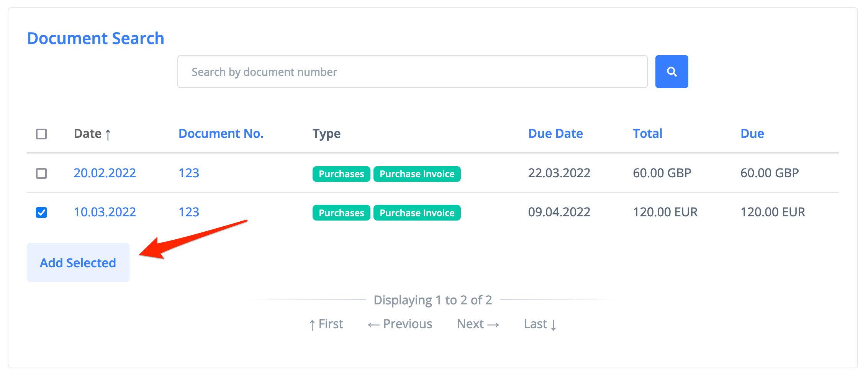Image resolution: width=868 pixels, height=376 pixels.
Task: Click the Purchase Invoice tag in first row
Action: click(417, 174)
